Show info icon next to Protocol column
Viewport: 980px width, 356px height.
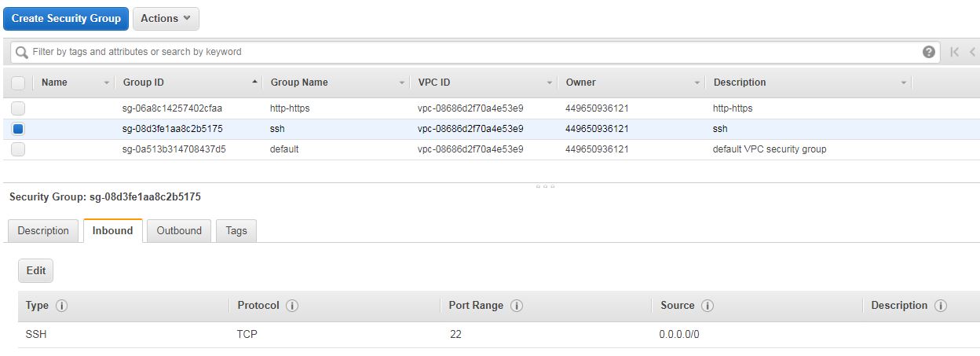(x=291, y=306)
